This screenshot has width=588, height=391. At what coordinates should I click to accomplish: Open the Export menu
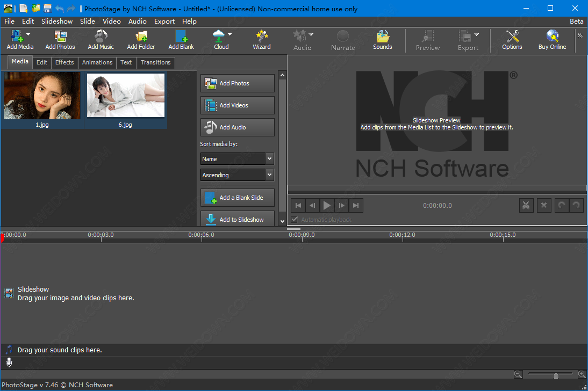[164, 21]
